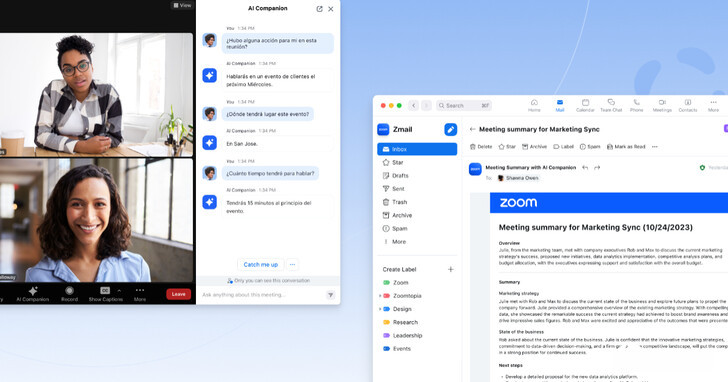Viewport: 728px width, 382px height.
Task: Open the View menu in the meeting window
Action: click(182, 5)
